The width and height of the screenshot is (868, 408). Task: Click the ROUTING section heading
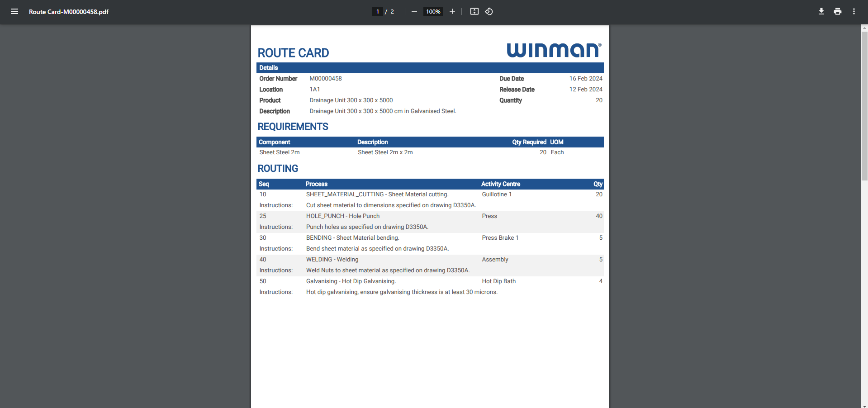point(277,168)
